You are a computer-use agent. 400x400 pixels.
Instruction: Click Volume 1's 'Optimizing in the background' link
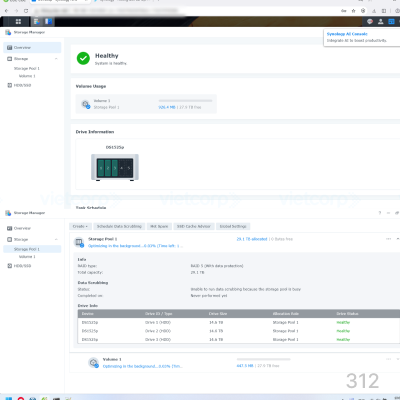142,366
